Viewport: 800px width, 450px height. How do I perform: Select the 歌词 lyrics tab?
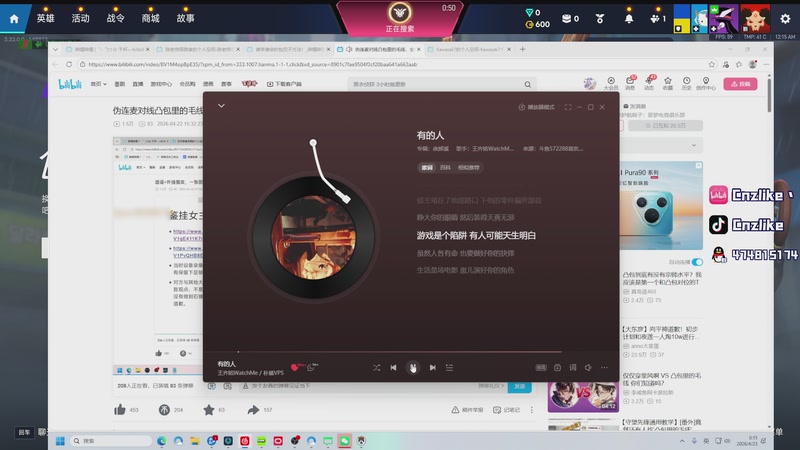point(427,167)
